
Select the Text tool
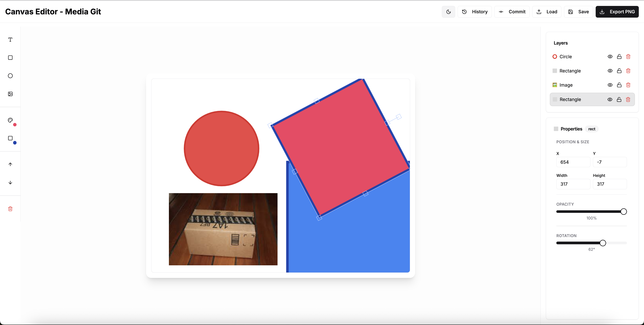click(10, 40)
